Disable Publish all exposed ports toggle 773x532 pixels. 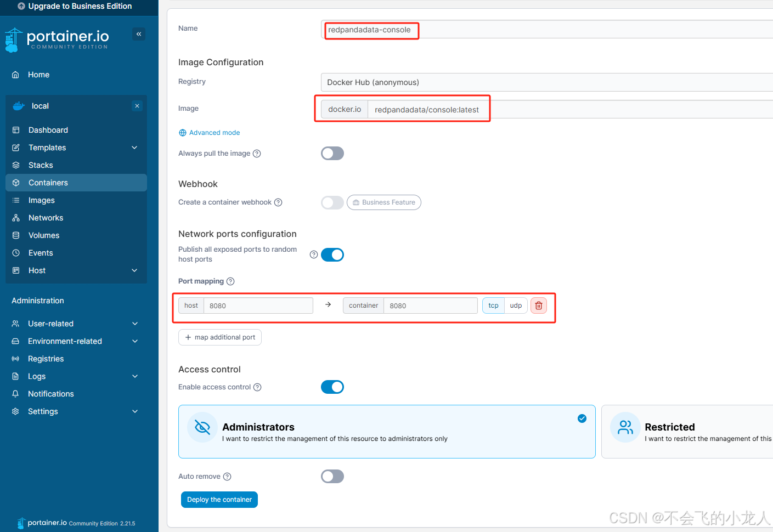coord(332,254)
